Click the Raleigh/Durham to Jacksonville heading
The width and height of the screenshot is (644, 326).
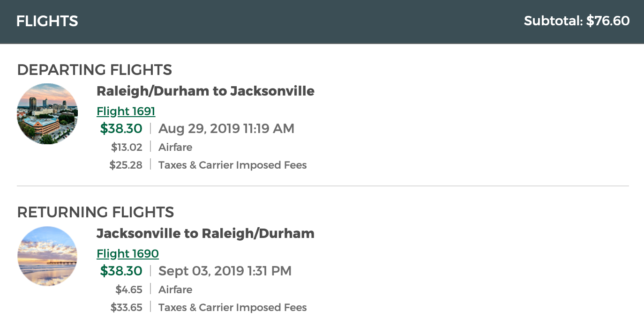(205, 91)
